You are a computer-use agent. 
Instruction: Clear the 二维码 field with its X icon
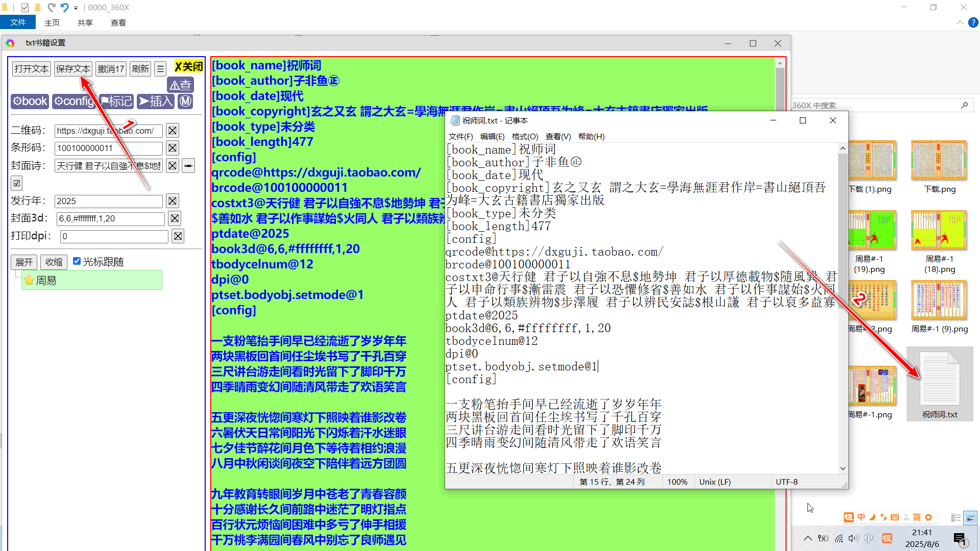(173, 131)
